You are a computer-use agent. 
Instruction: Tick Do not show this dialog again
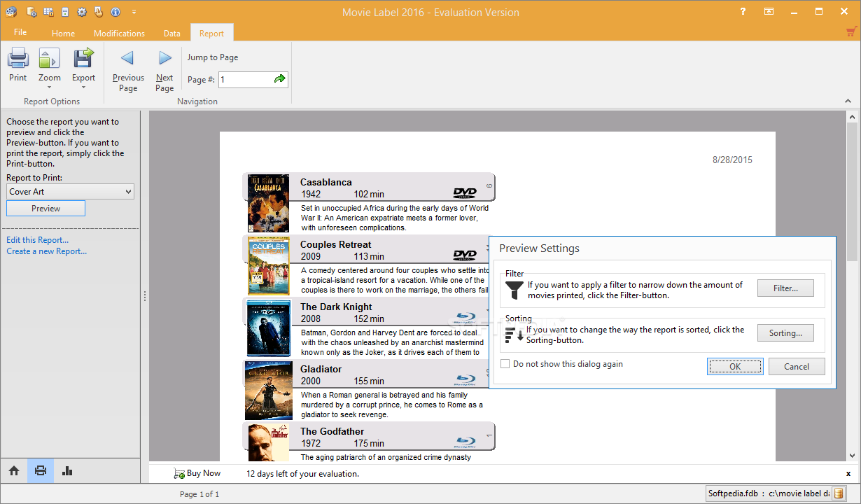pos(505,364)
